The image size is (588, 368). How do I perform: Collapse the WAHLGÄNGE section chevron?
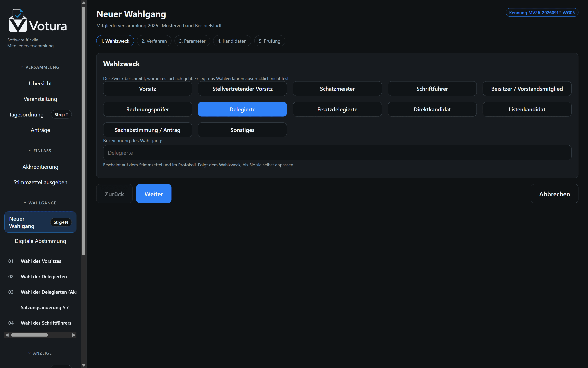(x=25, y=203)
